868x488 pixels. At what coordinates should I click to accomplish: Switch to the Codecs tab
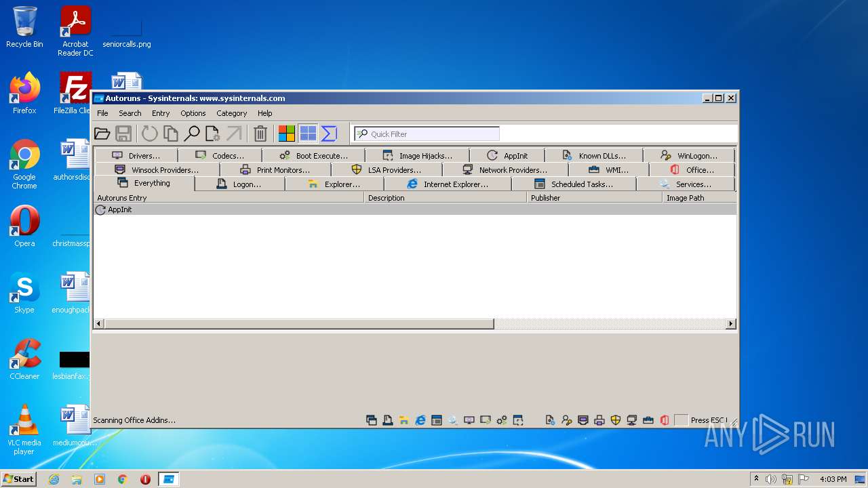tap(220, 156)
